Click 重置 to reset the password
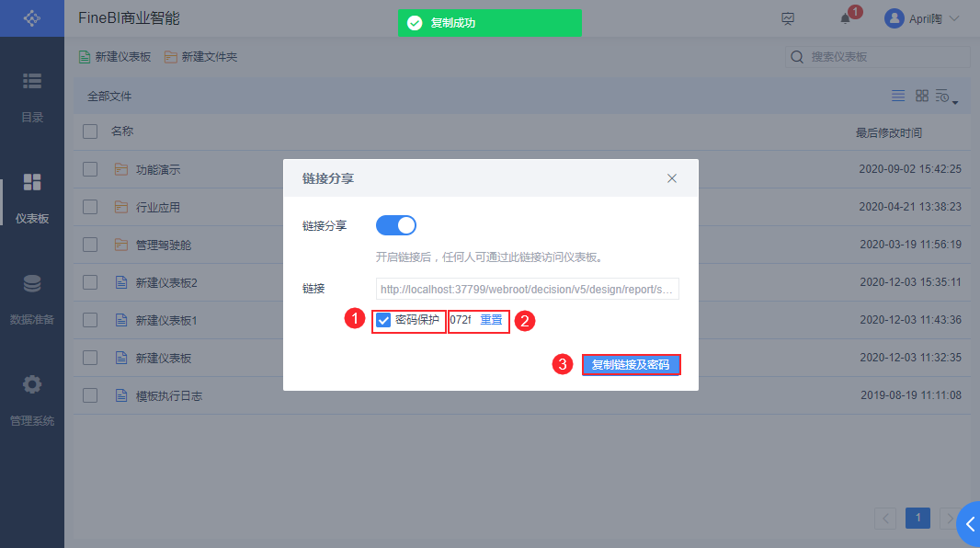 [491, 320]
